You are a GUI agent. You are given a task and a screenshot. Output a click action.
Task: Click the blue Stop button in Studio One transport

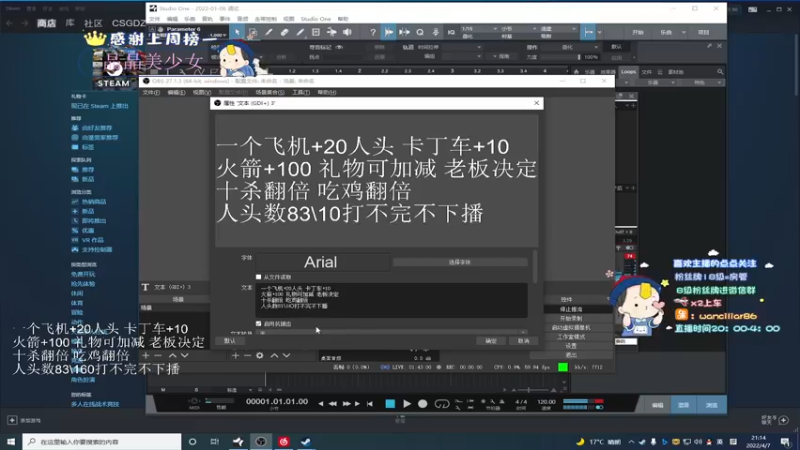[x=390, y=404]
